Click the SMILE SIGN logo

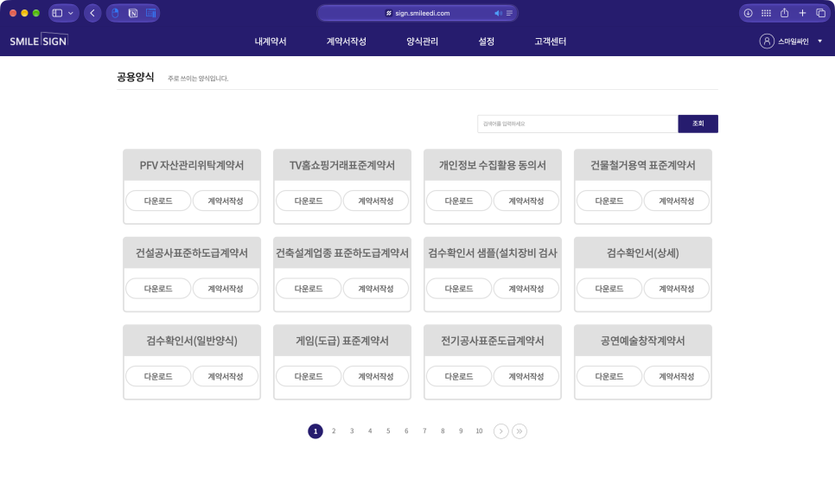39,41
